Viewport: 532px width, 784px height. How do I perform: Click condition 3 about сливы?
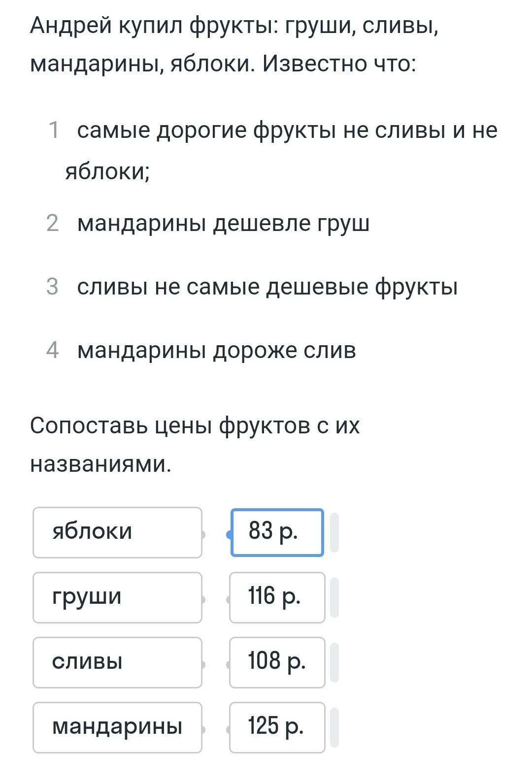267,287
